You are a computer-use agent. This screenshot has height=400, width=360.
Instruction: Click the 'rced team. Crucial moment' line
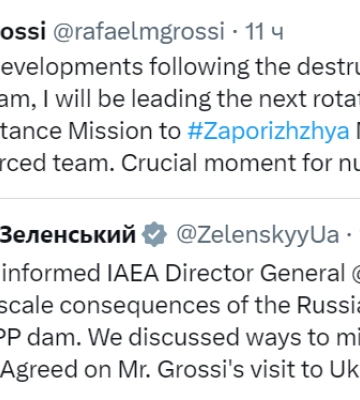tap(180, 164)
